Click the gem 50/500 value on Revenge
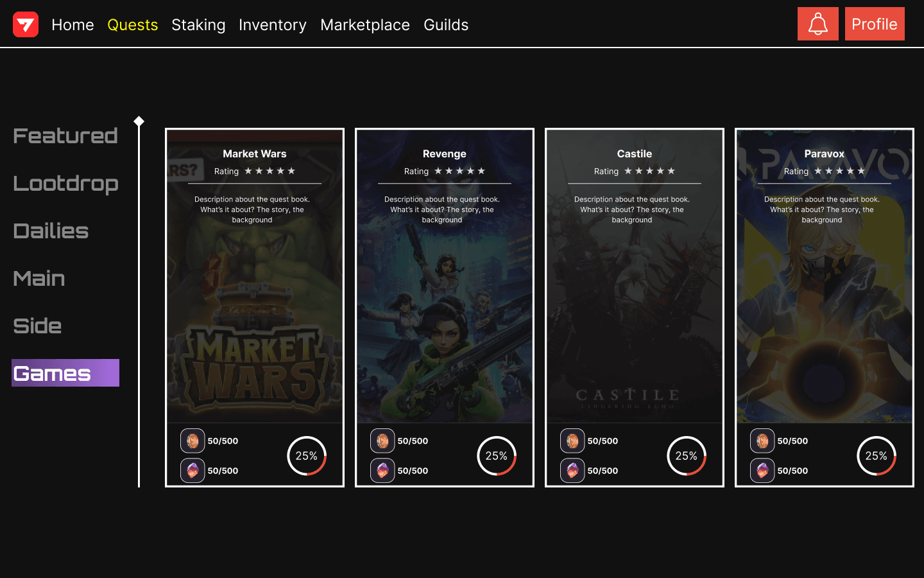The height and width of the screenshot is (578, 924). tap(413, 471)
